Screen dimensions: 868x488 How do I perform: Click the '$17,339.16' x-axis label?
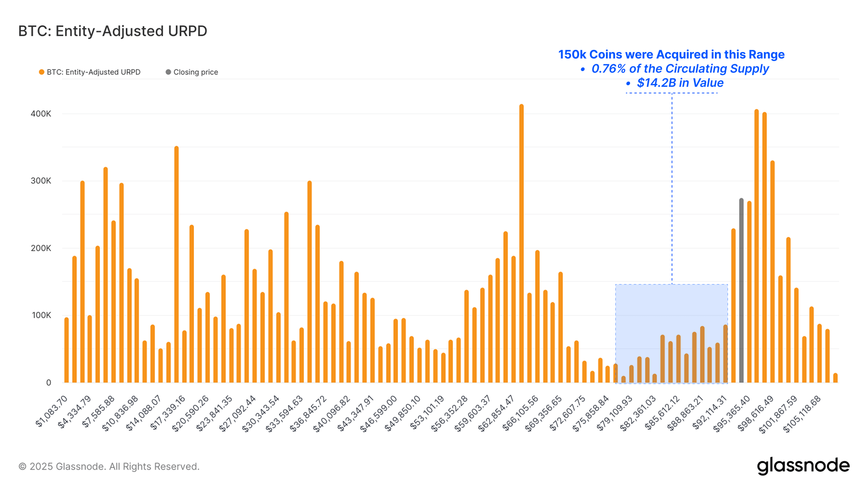168,413
